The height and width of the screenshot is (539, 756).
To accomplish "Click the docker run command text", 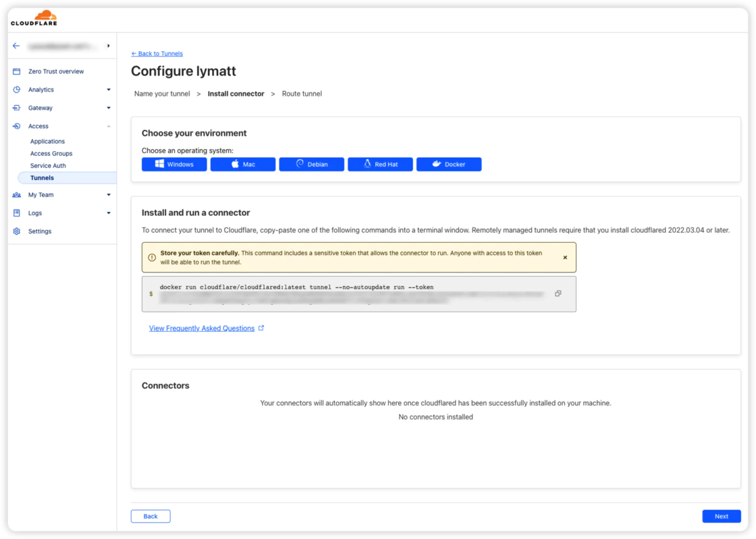I will click(x=296, y=287).
